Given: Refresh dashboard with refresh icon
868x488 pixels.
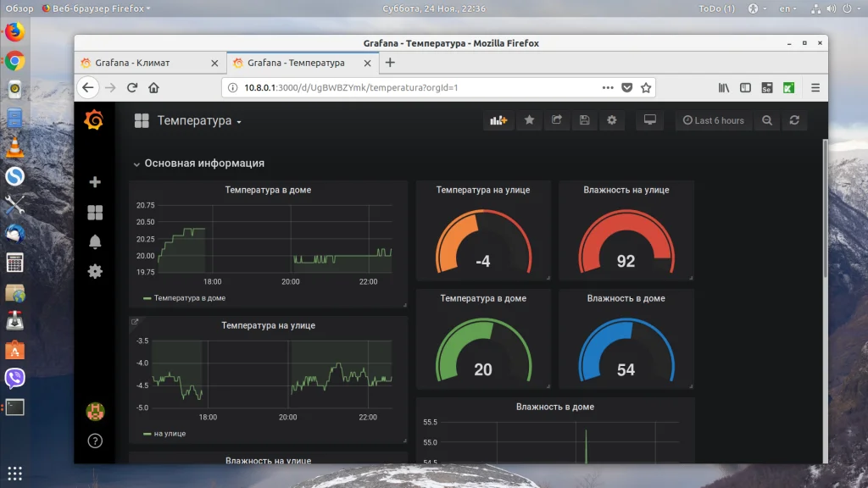Looking at the screenshot, I should [794, 120].
